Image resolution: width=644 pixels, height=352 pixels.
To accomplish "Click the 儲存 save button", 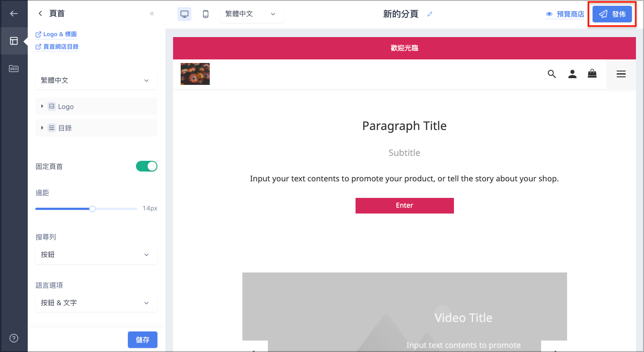I will pos(143,340).
